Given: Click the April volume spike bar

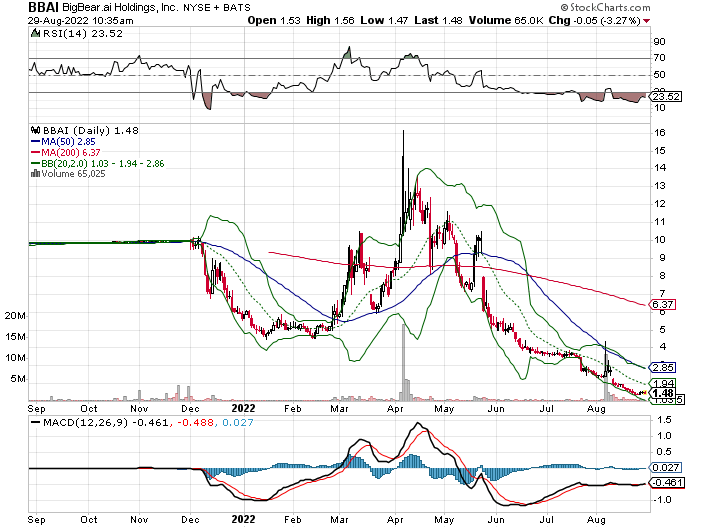Looking at the screenshot, I should coord(404,362).
